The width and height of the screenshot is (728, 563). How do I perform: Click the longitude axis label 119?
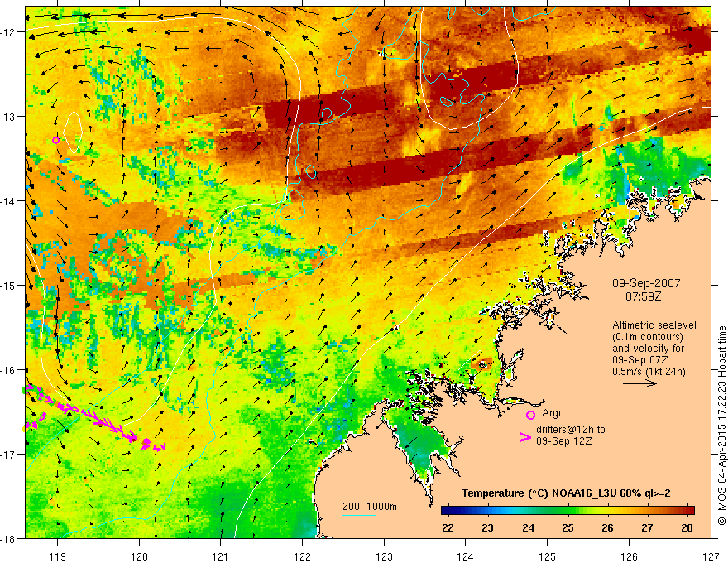click(x=57, y=556)
